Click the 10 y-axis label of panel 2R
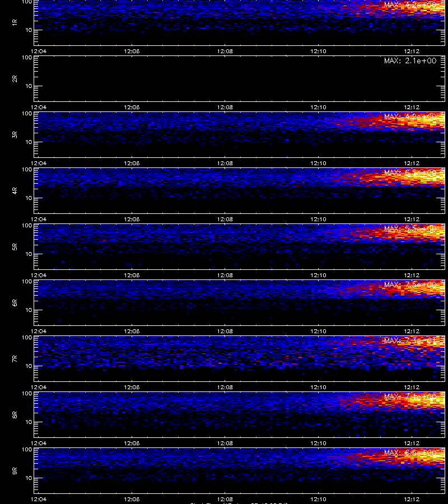This screenshot has width=448, height=504. click(x=29, y=86)
